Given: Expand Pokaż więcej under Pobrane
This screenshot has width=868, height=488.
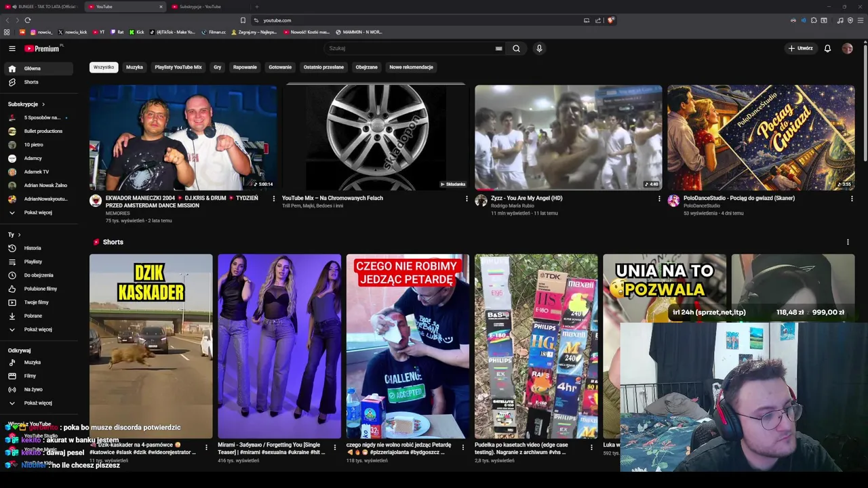Looking at the screenshot, I should coord(39,329).
